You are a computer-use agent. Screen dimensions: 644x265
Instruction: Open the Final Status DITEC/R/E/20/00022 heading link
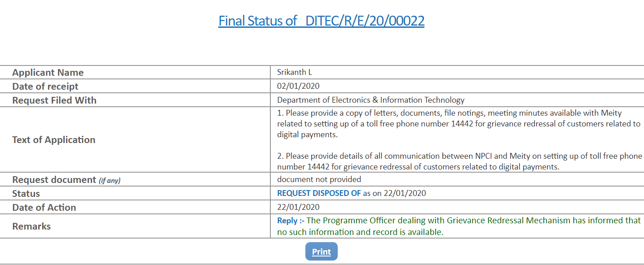click(x=321, y=21)
